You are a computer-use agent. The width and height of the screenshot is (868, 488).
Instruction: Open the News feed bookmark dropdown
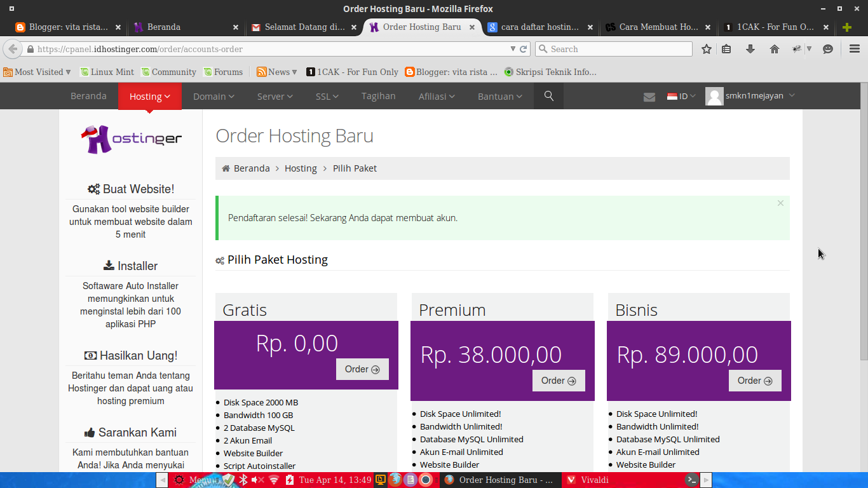[277, 72]
